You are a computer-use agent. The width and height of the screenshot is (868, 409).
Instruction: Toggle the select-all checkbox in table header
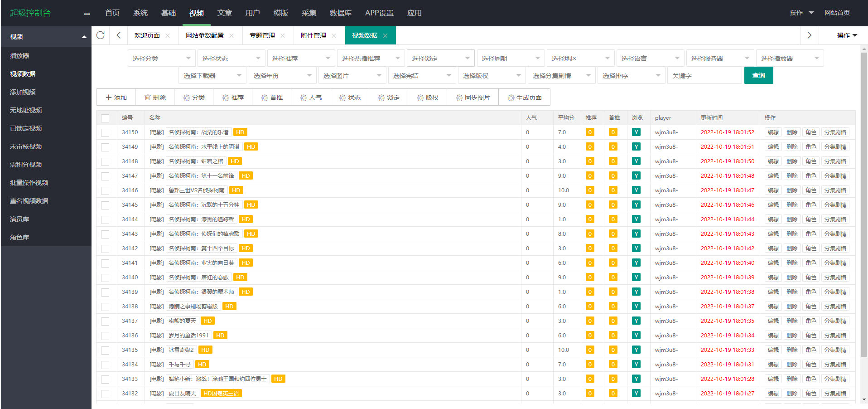click(x=105, y=118)
